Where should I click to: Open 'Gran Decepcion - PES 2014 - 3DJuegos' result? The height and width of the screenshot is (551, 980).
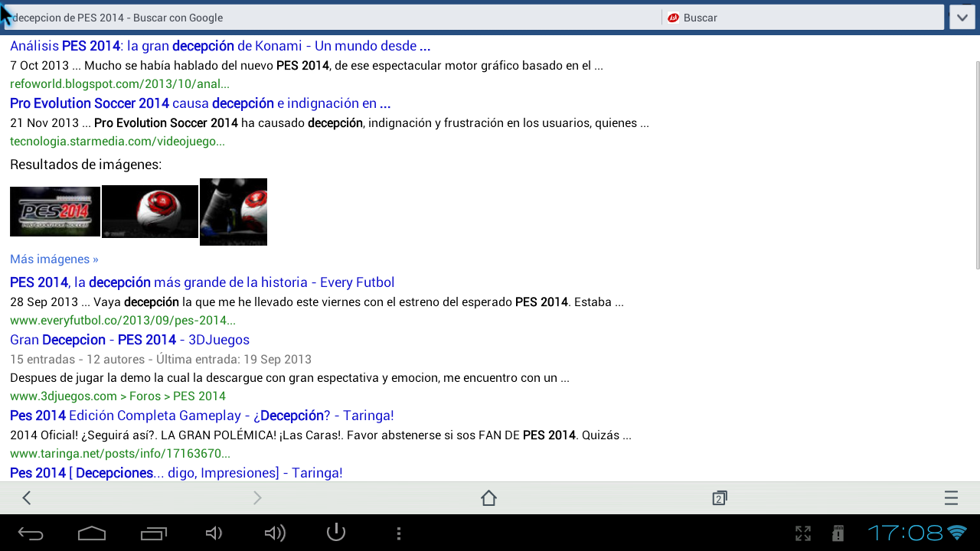click(x=129, y=340)
